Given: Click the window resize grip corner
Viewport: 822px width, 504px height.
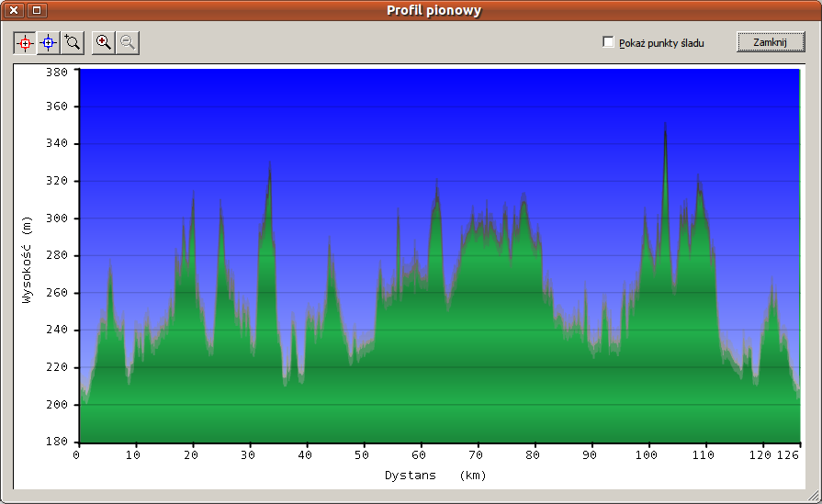Looking at the screenshot, I should pyautogui.click(x=814, y=496).
